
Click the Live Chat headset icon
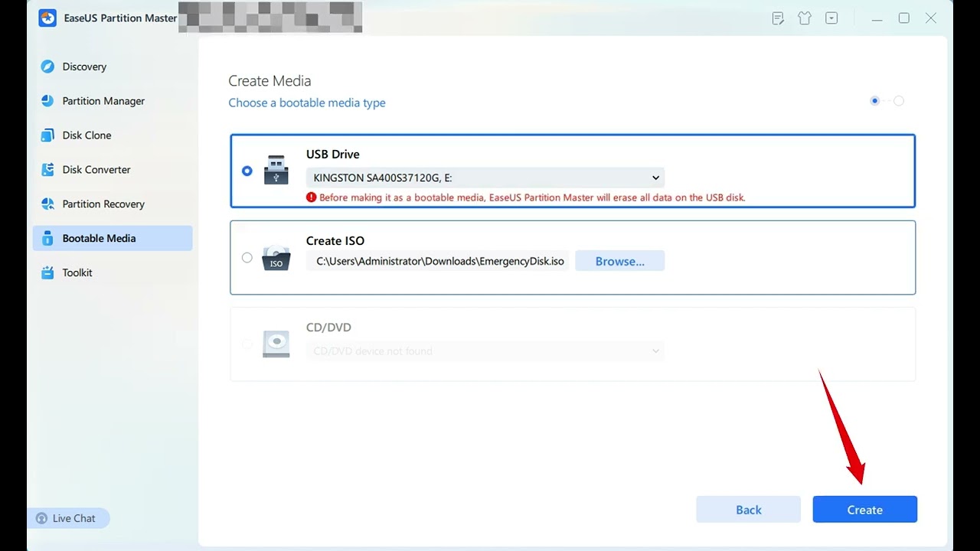pos(41,518)
